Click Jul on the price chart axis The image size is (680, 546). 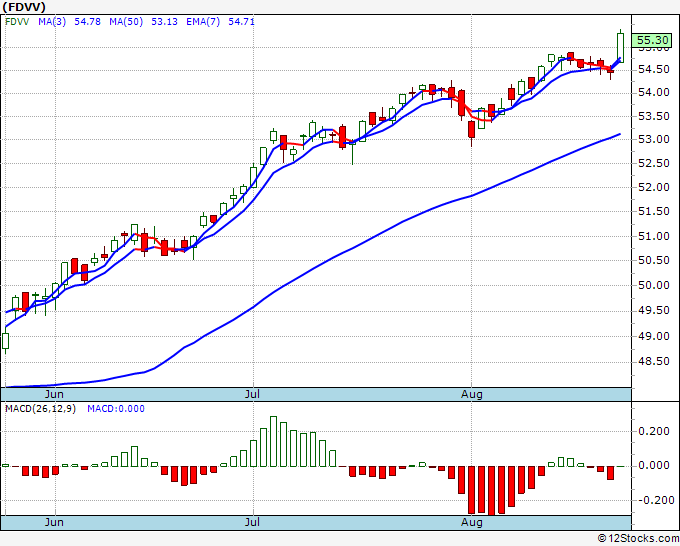pos(252,394)
